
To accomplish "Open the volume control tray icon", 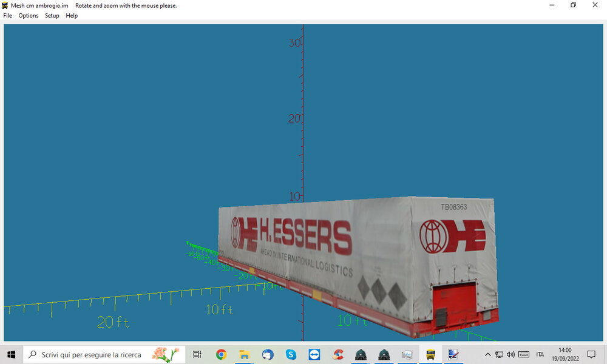I will (510, 354).
